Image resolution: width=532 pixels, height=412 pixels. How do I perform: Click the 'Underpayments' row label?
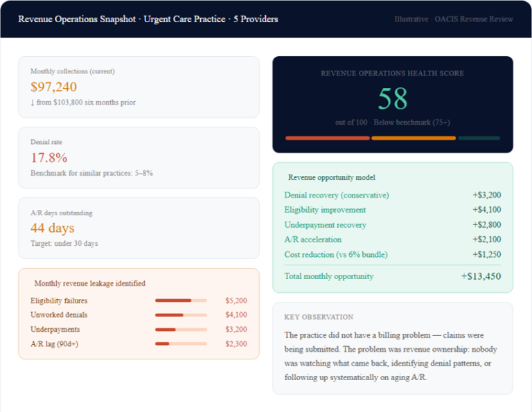(55, 330)
